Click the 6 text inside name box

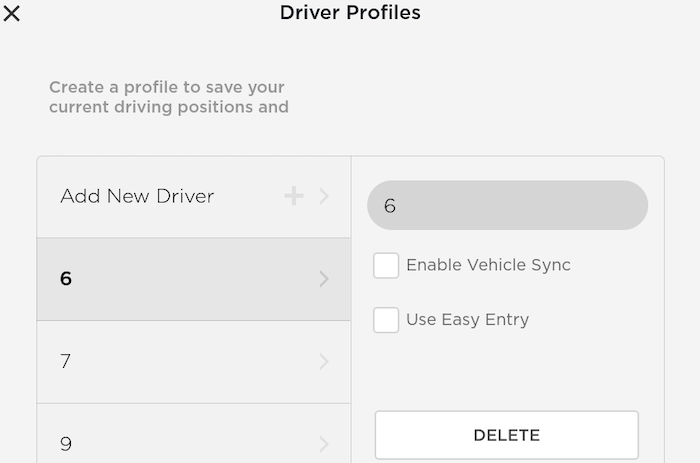coord(390,206)
